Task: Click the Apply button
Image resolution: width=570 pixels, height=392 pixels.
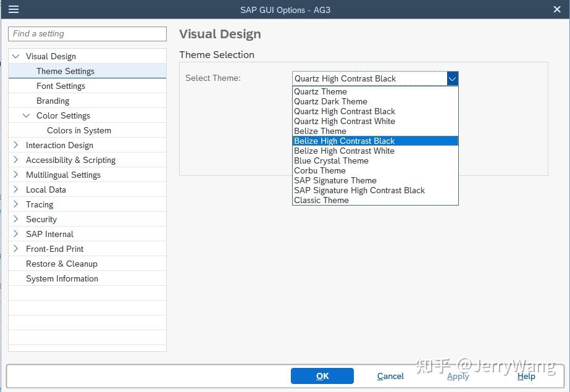Action: (458, 377)
